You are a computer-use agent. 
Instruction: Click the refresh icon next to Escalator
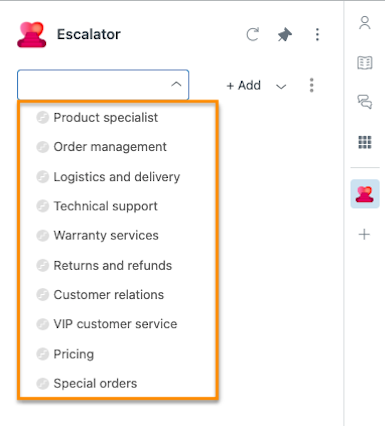(x=252, y=34)
